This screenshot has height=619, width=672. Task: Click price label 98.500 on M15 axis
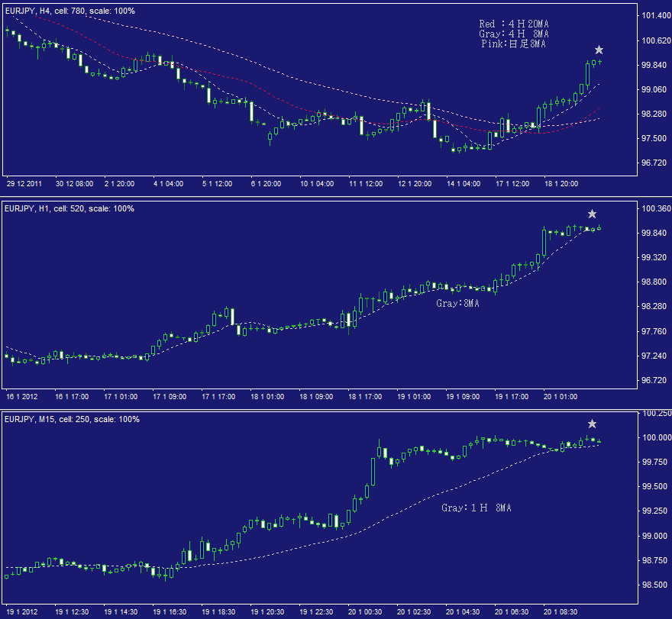pos(654,585)
